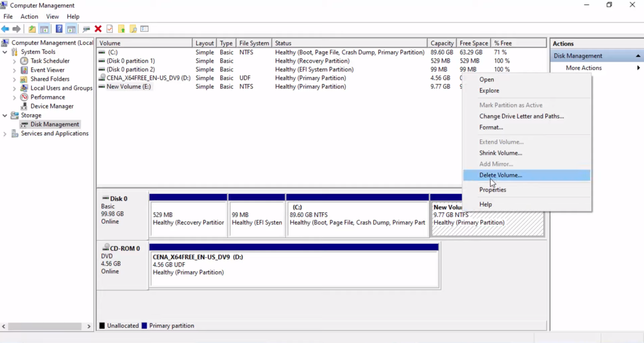The image size is (644, 343).
Task: Click the Primary partition legend color swatch
Action: point(144,325)
